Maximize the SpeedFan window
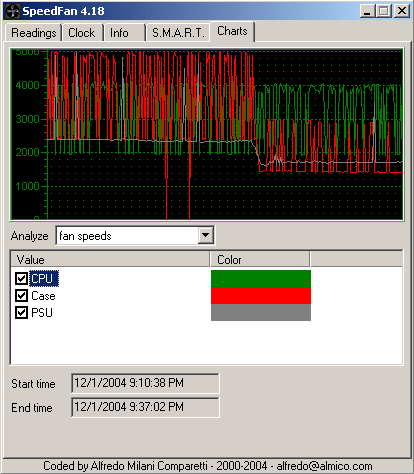This screenshot has height=474, width=414. [384, 11]
